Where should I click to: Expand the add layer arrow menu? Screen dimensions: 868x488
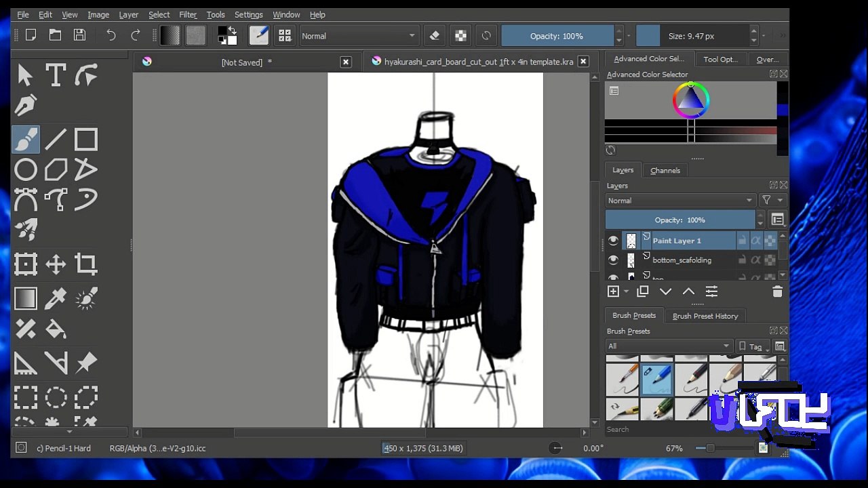point(625,291)
